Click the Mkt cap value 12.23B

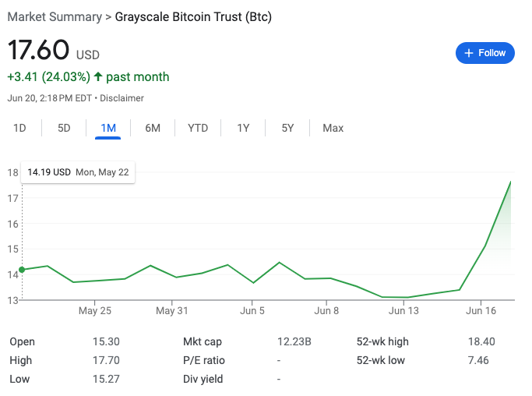[294, 341]
